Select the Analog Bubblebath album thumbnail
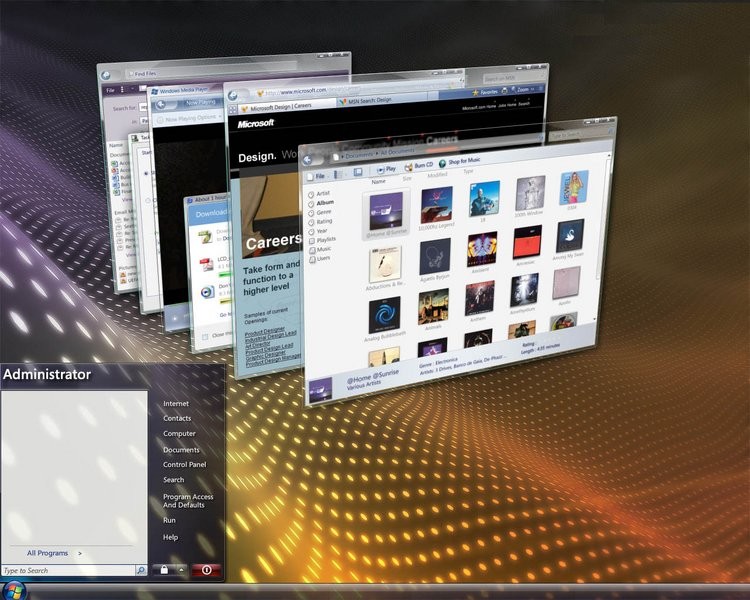The width and height of the screenshot is (750, 600). (385, 316)
